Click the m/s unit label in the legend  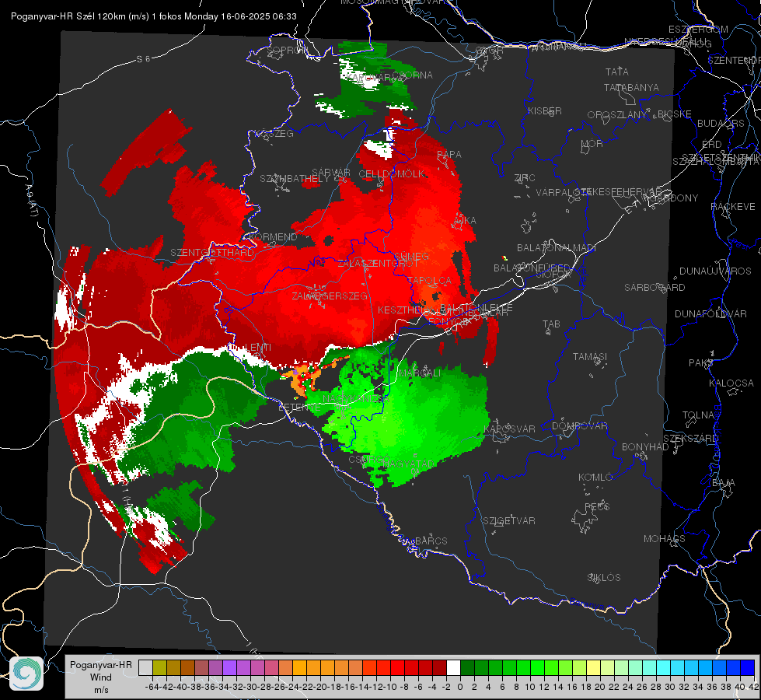click(101, 689)
